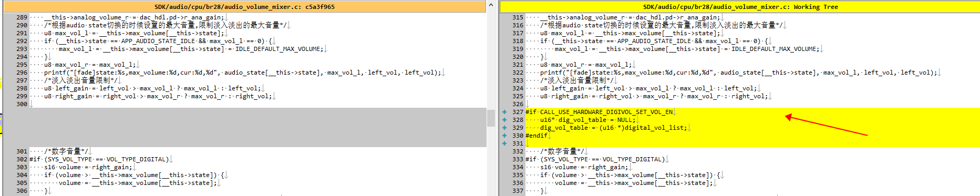Viewport: 980px width, 196px height.
Task: Click left pane line 302 '#if (SYS_VOL_TYPE == VOL_TYPE_DIGITAL)'
Action: (99, 159)
